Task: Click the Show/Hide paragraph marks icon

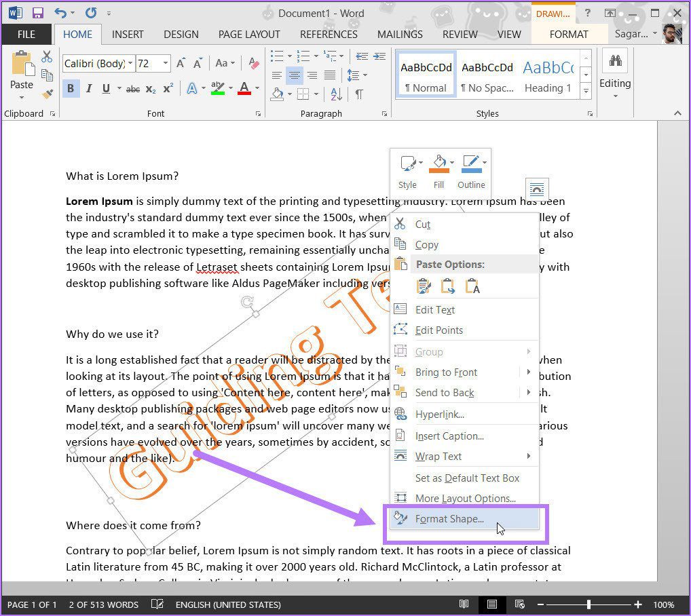Action: pos(359,94)
